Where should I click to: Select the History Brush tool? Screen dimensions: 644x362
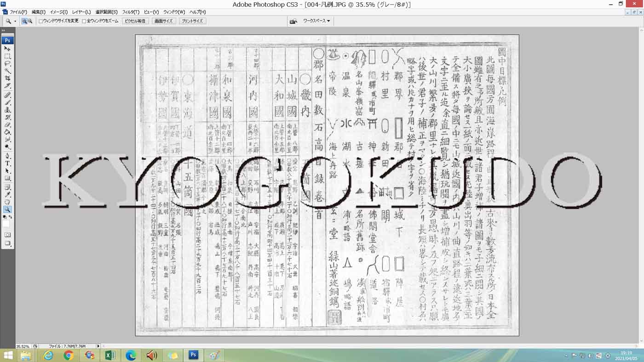click(7, 118)
